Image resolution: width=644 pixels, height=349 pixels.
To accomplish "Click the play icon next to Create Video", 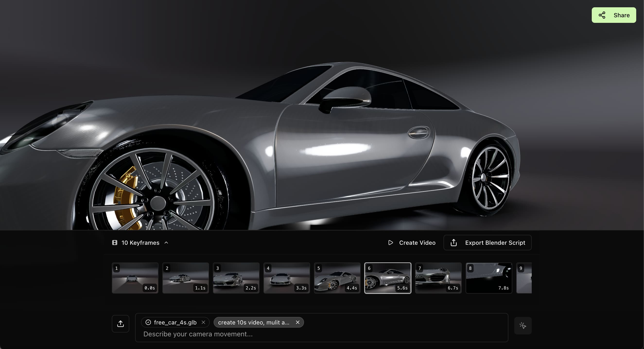I will [x=391, y=243].
